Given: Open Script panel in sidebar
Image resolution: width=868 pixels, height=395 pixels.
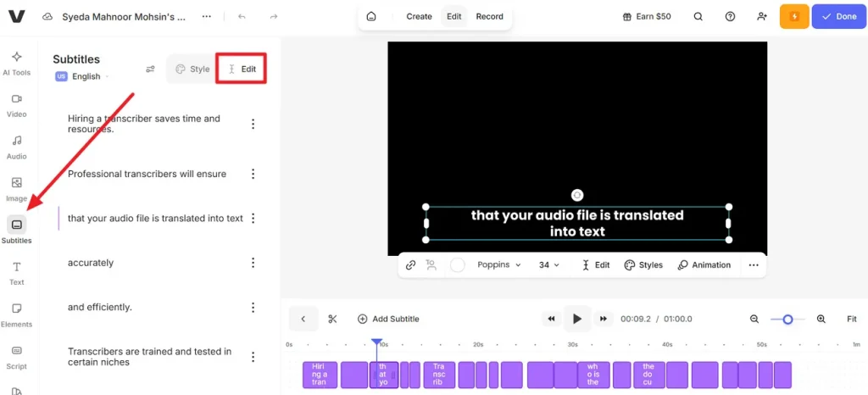Looking at the screenshot, I should (x=17, y=358).
